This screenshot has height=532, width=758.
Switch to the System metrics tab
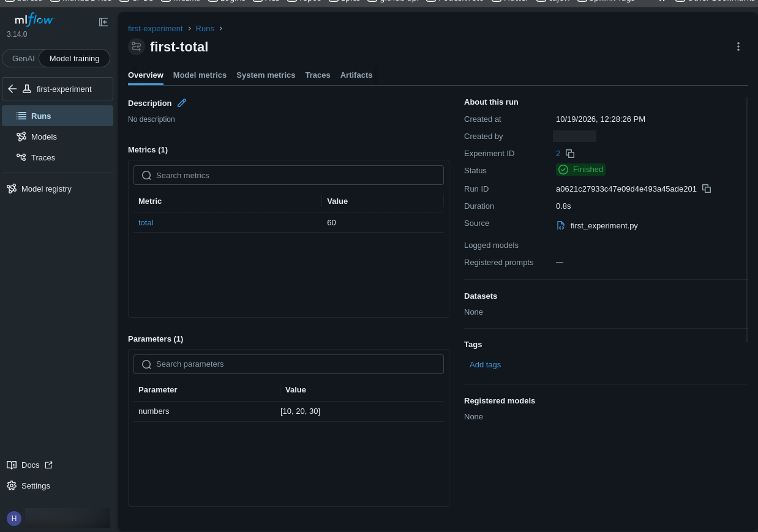pyautogui.click(x=266, y=75)
